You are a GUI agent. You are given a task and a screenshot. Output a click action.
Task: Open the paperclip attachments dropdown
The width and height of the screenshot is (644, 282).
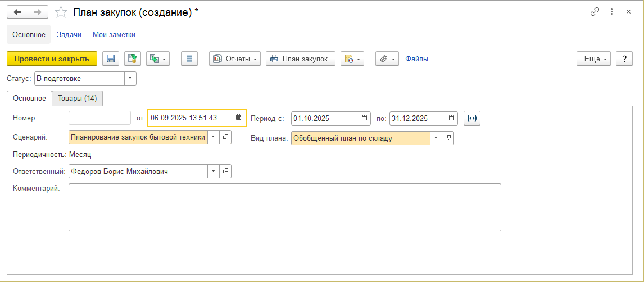[387, 59]
